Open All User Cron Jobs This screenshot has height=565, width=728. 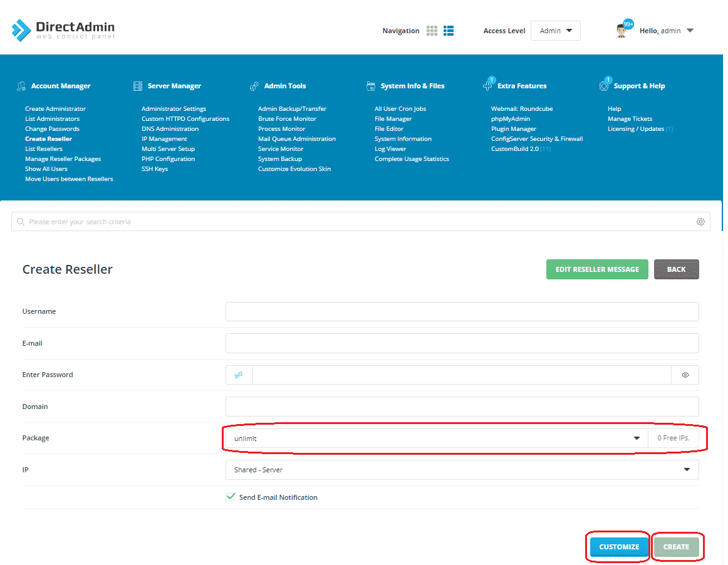coord(400,108)
